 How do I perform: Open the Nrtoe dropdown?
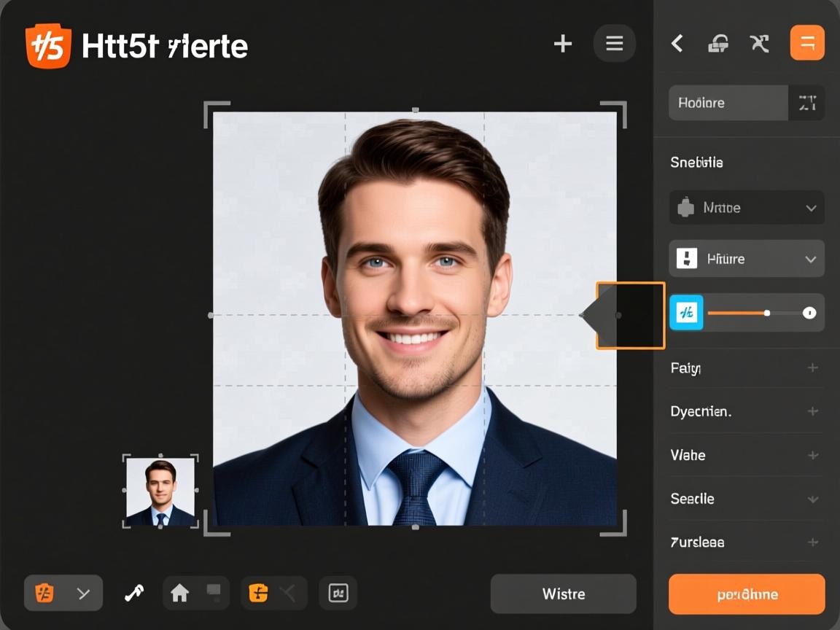click(x=747, y=208)
